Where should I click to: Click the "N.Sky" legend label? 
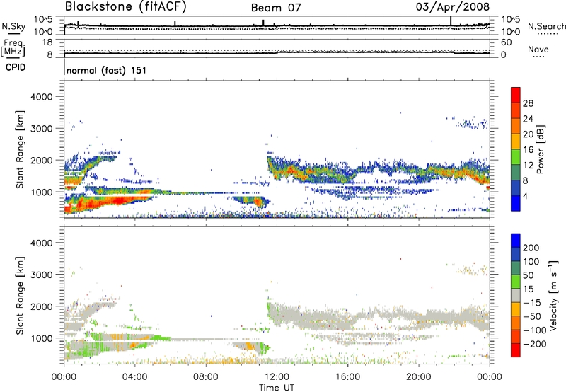click(13, 26)
